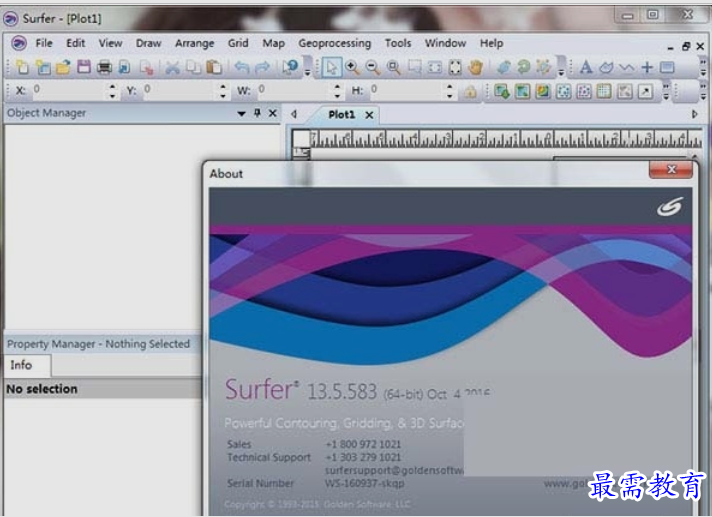Open the Geoprocessing menu
The image size is (712, 517).
tap(335, 43)
